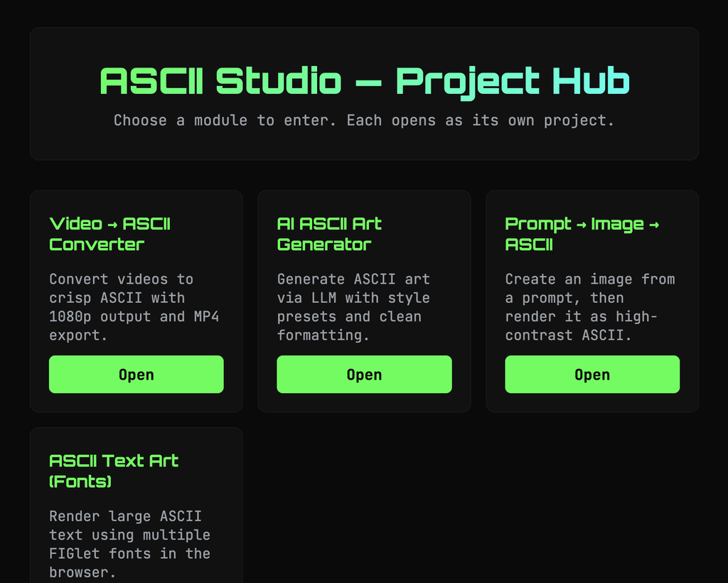This screenshot has width=728, height=583.
Task: Click the word 'LLM' in the AI card text
Action: 323,298
